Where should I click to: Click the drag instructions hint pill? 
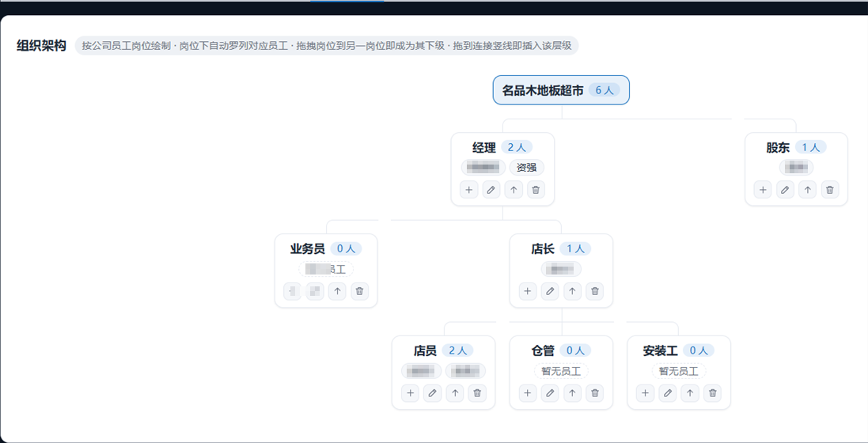(x=327, y=45)
